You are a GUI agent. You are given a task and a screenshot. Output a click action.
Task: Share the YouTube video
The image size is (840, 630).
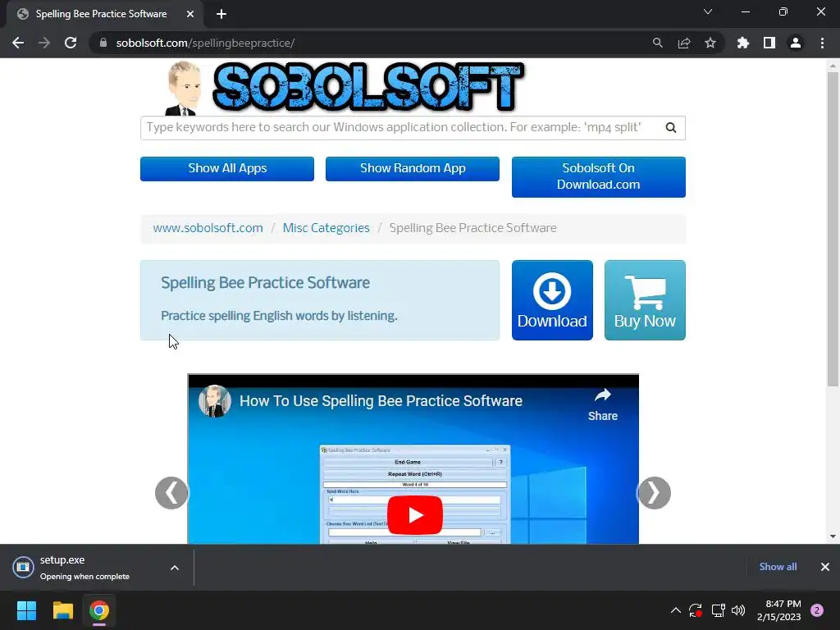click(x=603, y=405)
